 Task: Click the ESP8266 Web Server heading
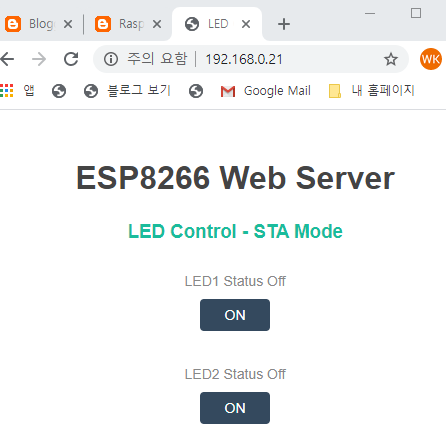click(x=235, y=178)
